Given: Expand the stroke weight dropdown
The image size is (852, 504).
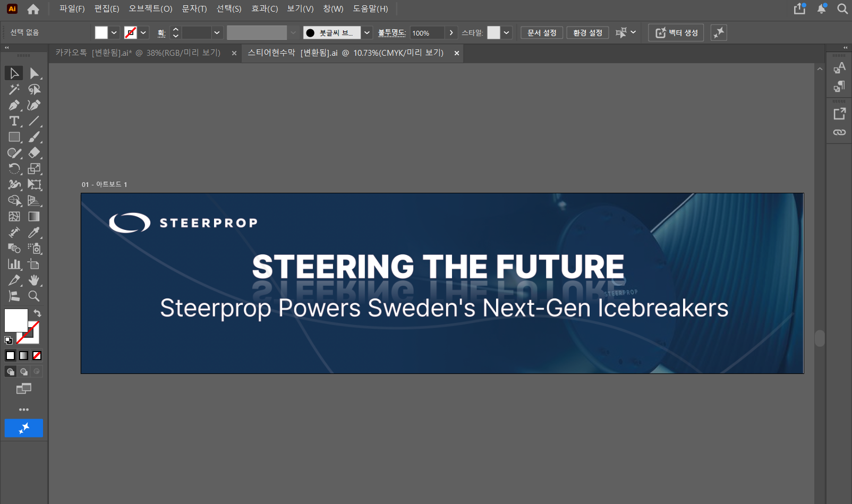Looking at the screenshot, I should pyautogui.click(x=217, y=33).
